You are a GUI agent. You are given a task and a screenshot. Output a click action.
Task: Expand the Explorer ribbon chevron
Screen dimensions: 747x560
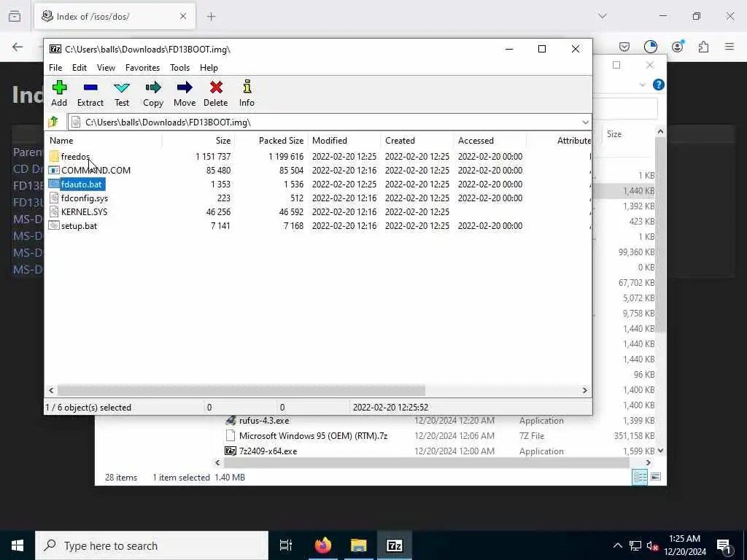(x=642, y=85)
